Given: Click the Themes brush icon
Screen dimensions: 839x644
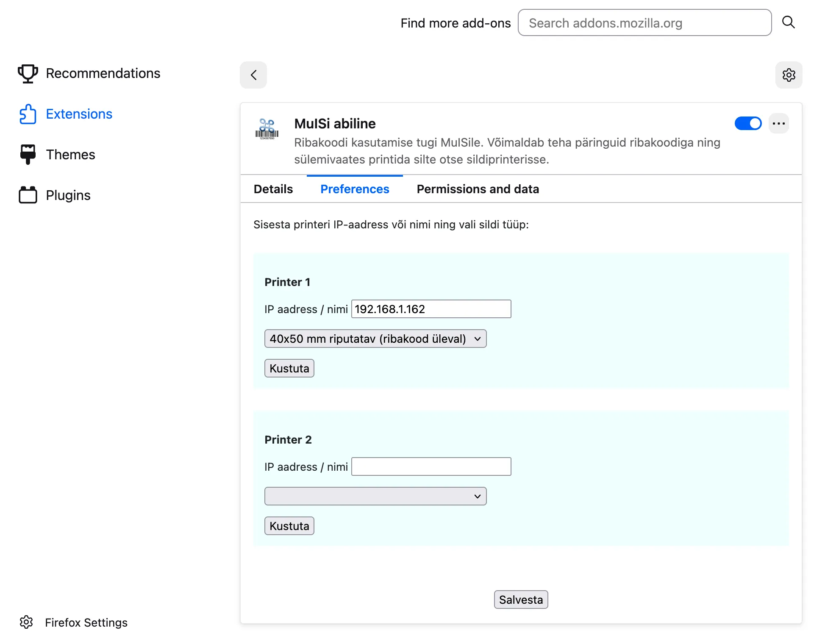Looking at the screenshot, I should (28, 155).
